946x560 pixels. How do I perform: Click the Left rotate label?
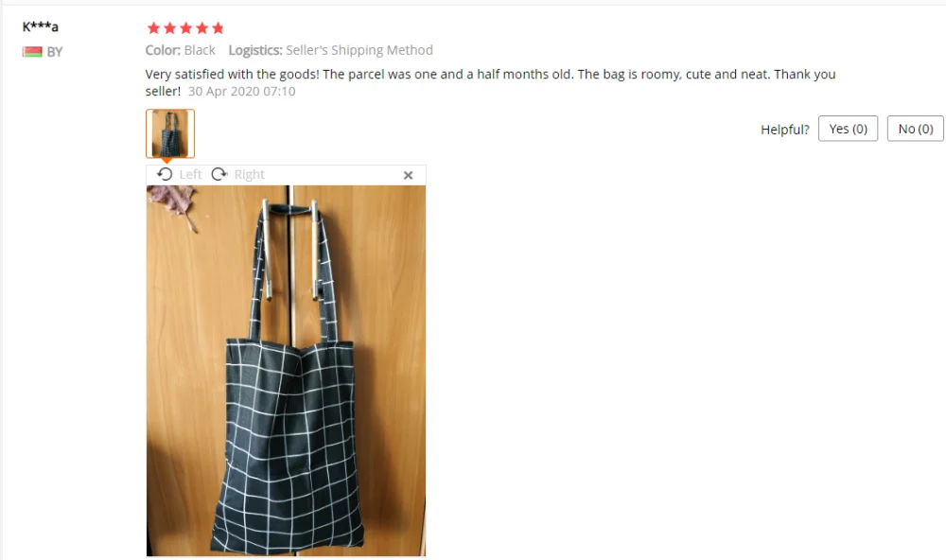click(x=191, y=174)
